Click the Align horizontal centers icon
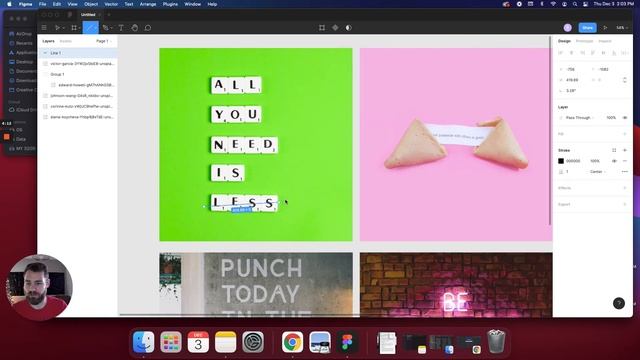The width and height of the screenshot is (640, 360). pos(571,53)
